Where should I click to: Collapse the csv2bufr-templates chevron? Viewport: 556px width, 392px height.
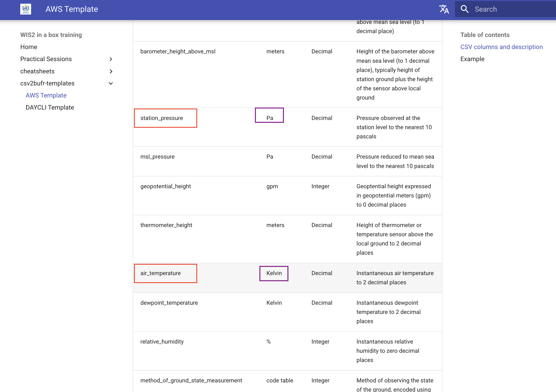[111, 83]
